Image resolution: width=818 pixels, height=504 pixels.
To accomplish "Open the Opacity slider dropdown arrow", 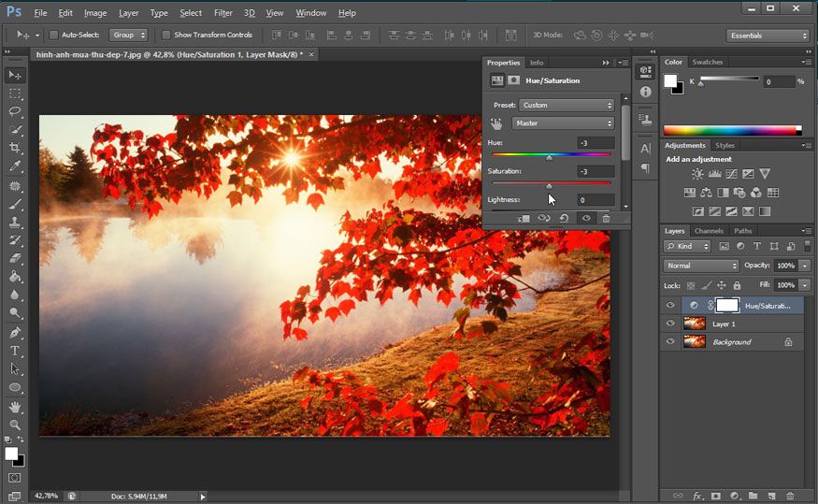I will 805,266.
